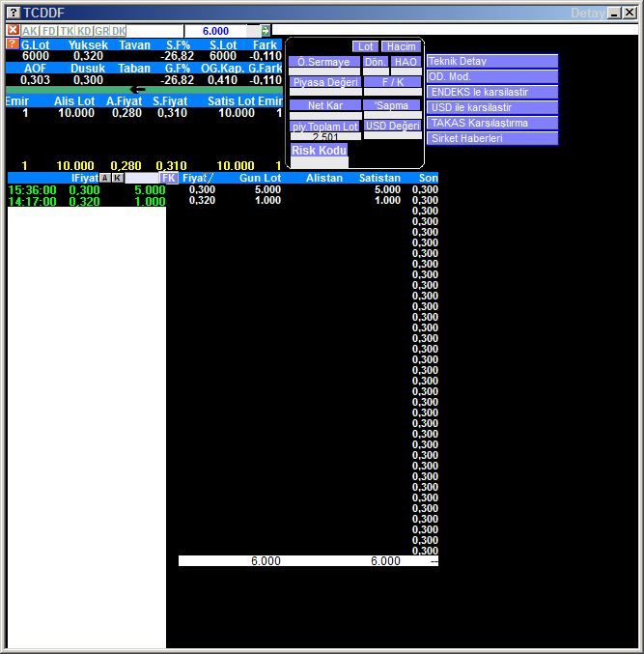The width and height of the screenshot is (644, 654).
Task: Click the A.Fiyat value 0,280 in white row
Action: [x=126, y=113]
